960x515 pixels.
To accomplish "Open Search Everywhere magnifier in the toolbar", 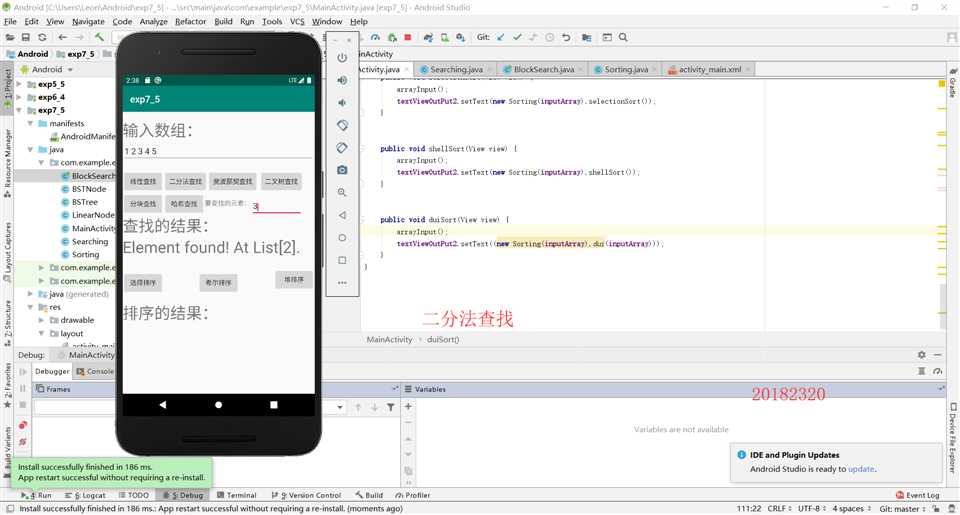I will tap(623, 37).
